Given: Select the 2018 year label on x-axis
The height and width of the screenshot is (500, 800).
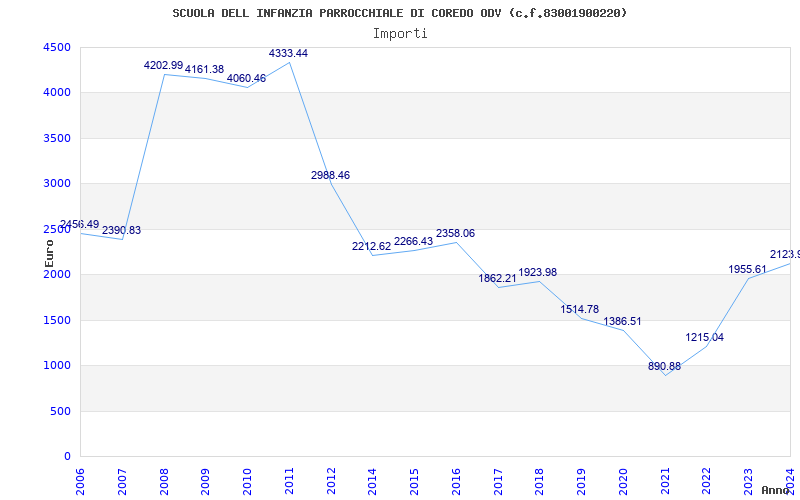Looking at the screenshot, I should coord(540,481).
